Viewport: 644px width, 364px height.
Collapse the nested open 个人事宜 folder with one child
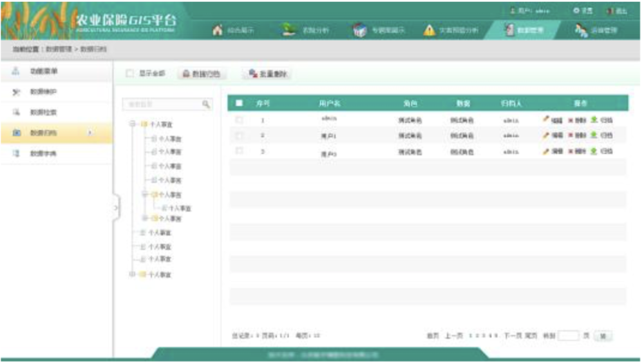coord(144,195)
